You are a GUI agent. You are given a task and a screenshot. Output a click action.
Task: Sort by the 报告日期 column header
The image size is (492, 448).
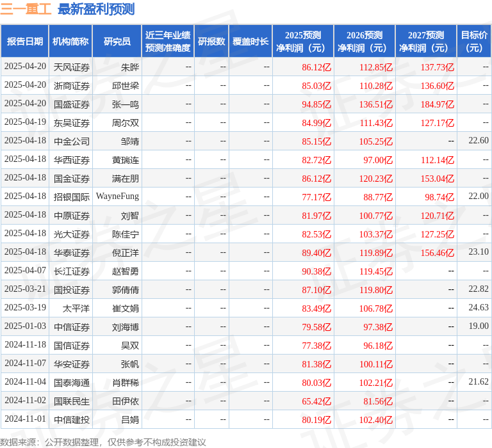click(x=25, y=42)
